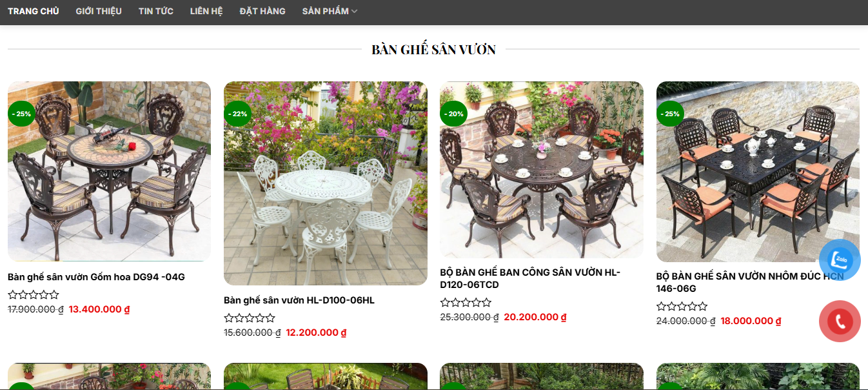Open the TIN TỨC menu item

(x=156, y=11)
